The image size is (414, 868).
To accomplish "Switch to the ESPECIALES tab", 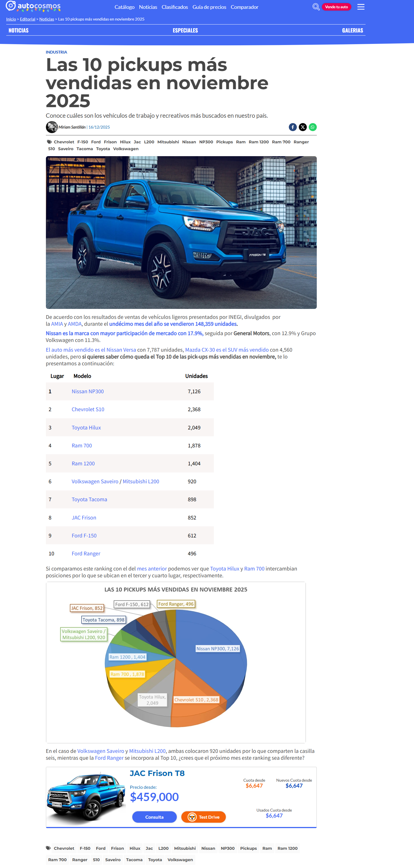I will tap(185, 30).
